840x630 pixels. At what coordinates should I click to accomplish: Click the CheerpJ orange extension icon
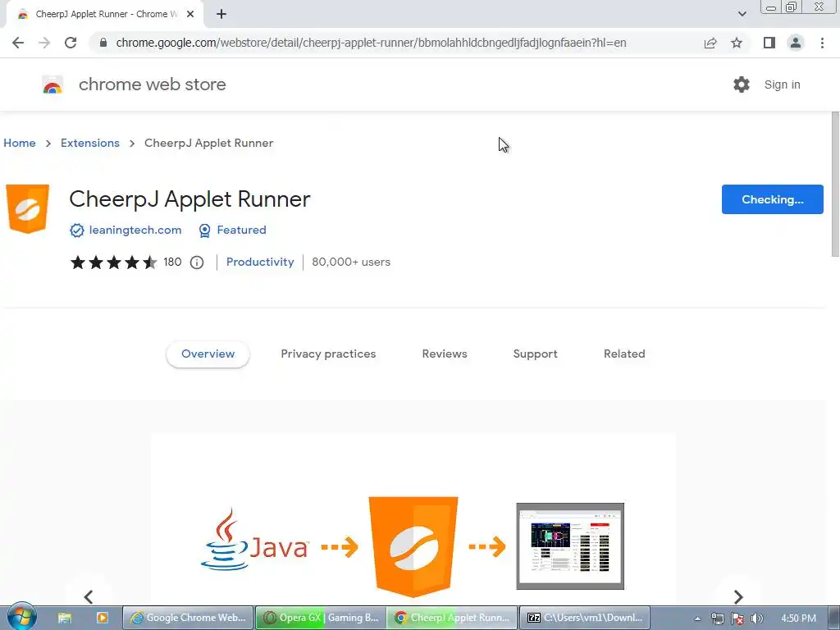(28, 209)
